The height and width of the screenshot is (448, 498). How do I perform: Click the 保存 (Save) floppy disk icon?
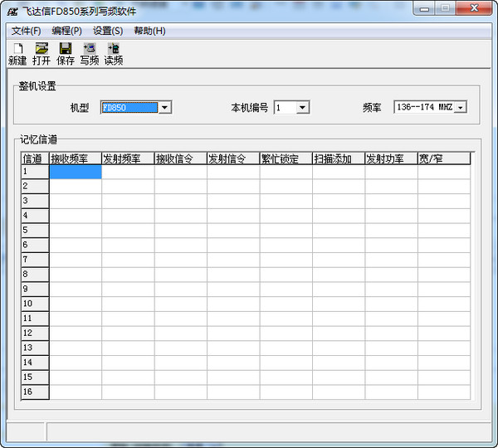point(66,54)
